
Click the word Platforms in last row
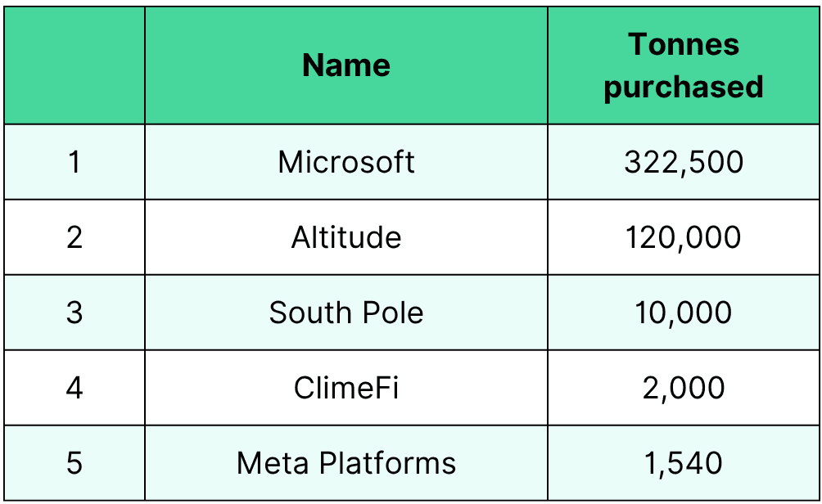pos(387,463)
